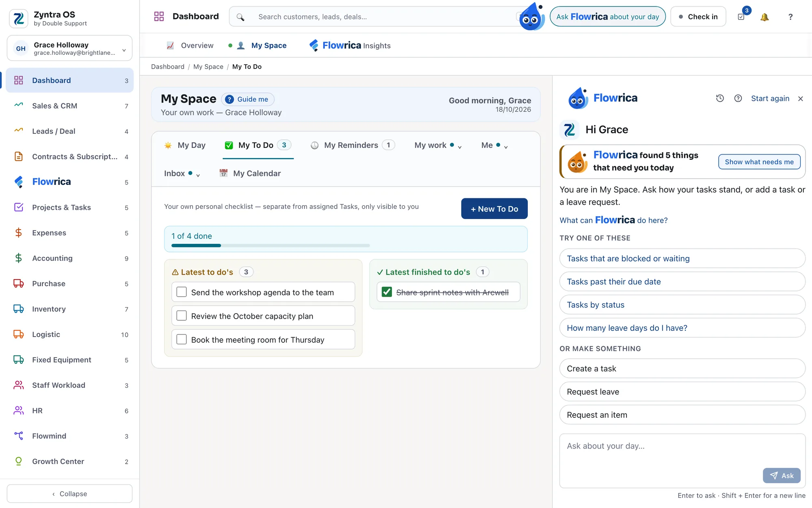Viewport: 812px width, 508px height.
Task: Click Show what needs me
Action: coord(759,162)
